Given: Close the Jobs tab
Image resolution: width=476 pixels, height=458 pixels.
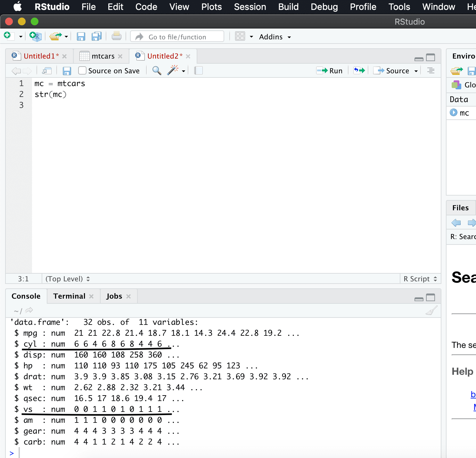Looking at the screenshot, I should tap(128, 296).
